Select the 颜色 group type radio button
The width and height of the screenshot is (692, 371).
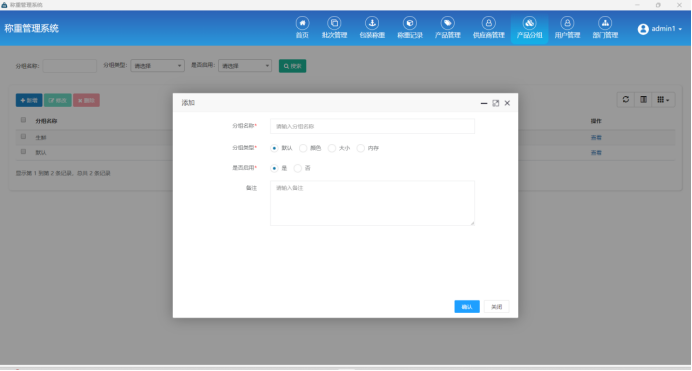coord(303,148)
